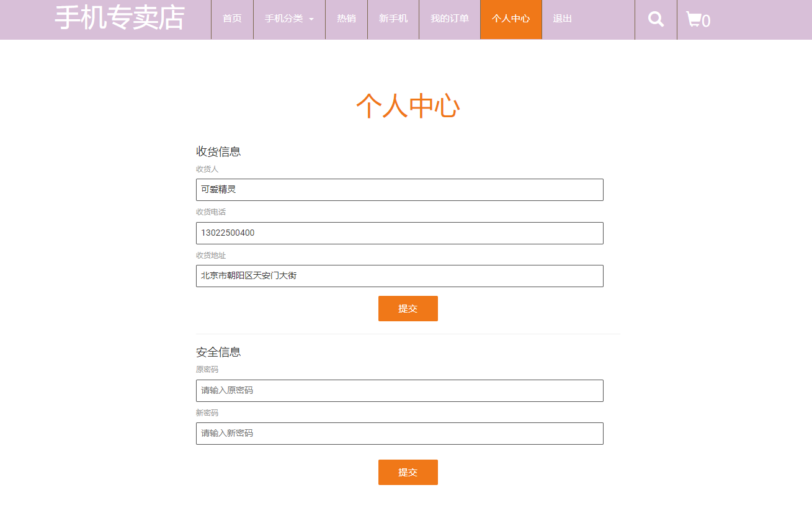Click the shopping cart icon
Screen dimensions: 812x521
[694, 19]
